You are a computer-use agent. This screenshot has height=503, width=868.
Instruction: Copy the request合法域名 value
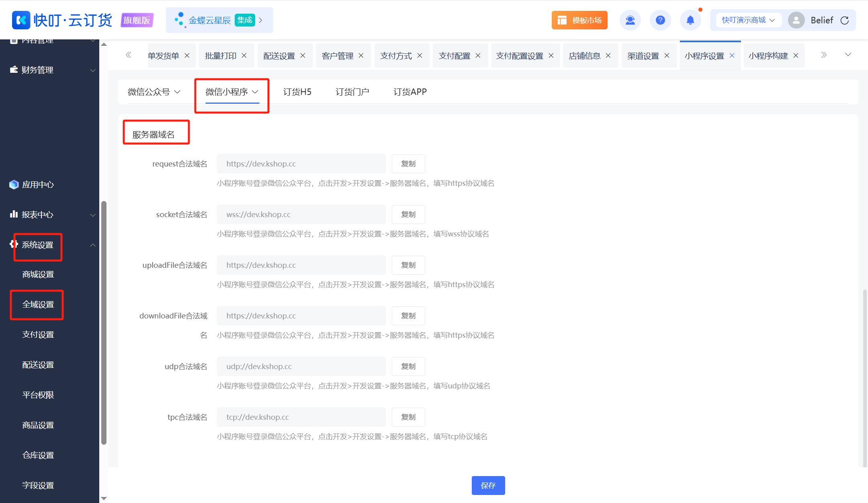point(408,164)
